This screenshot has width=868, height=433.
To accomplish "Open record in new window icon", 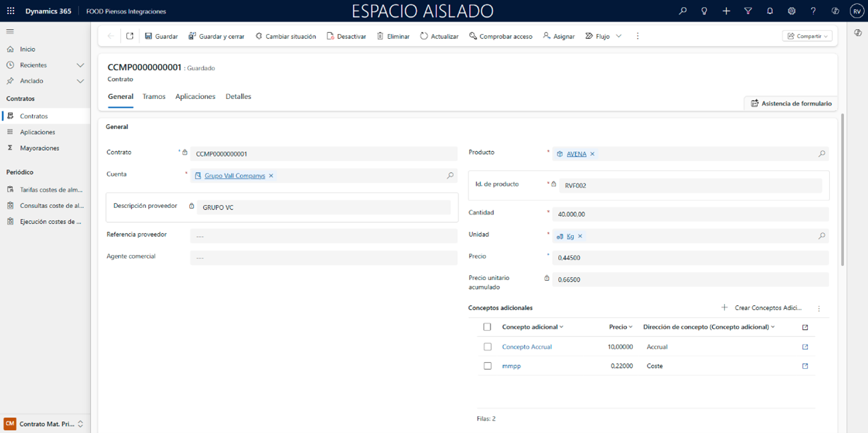I will 130,36.
